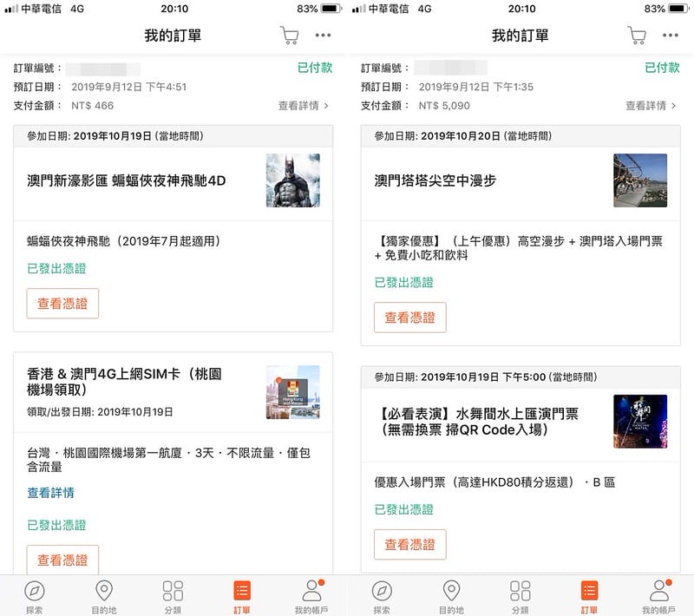Screen dimensions: 694x616
Task: Expand 查看詳情 for the NT$ 5,090 order
Action: tap(651, 106)
